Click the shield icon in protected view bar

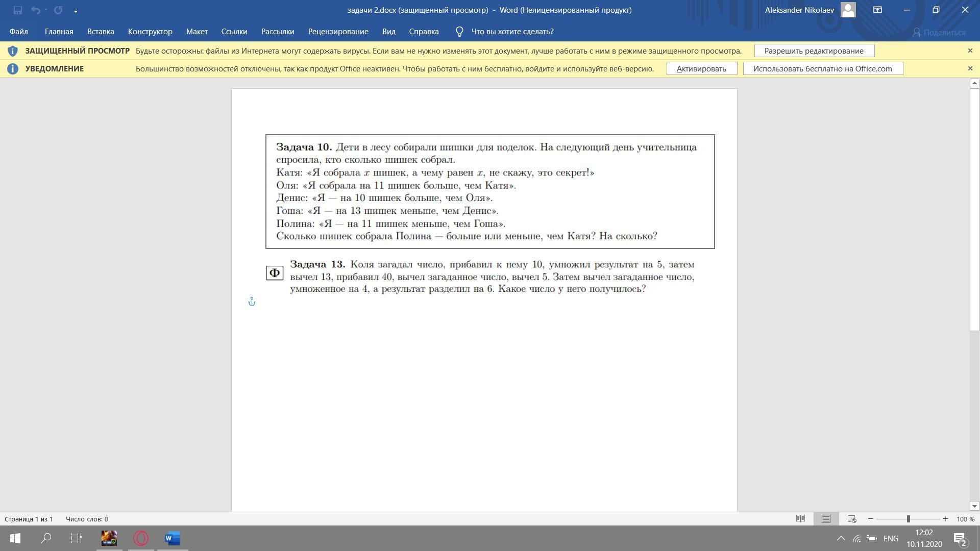[x=13, y=51]
